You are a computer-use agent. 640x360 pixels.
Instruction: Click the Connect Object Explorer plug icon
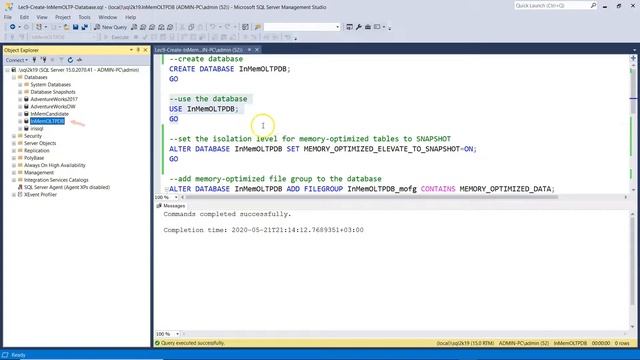coord(34,60)
